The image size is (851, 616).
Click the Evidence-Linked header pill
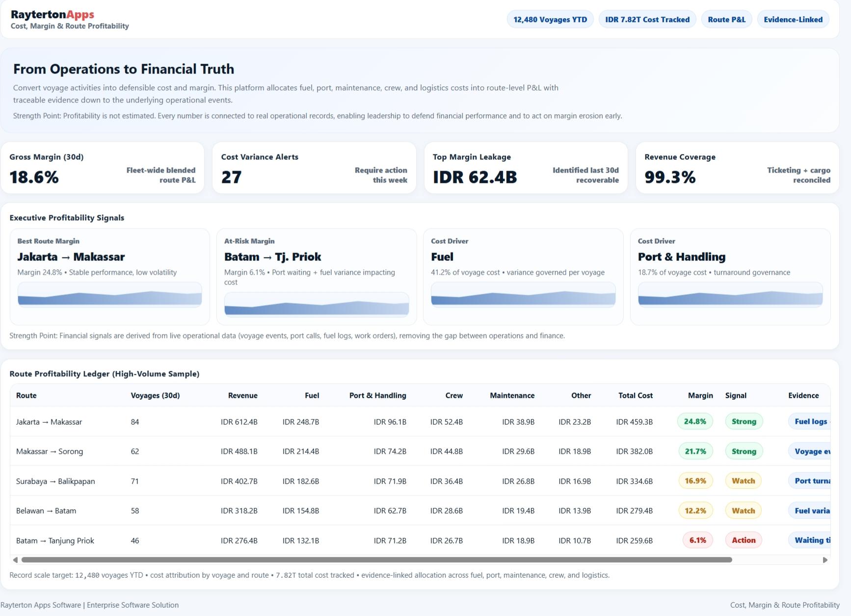pos(793,20)
